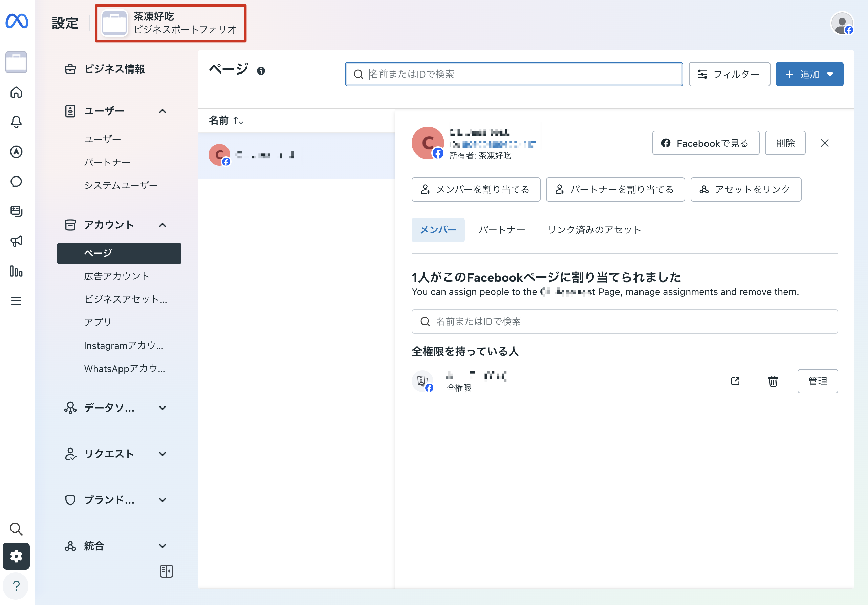Switch to リンク済みのアセット tab
Viewport: 868px width, 605px height.
595,230
